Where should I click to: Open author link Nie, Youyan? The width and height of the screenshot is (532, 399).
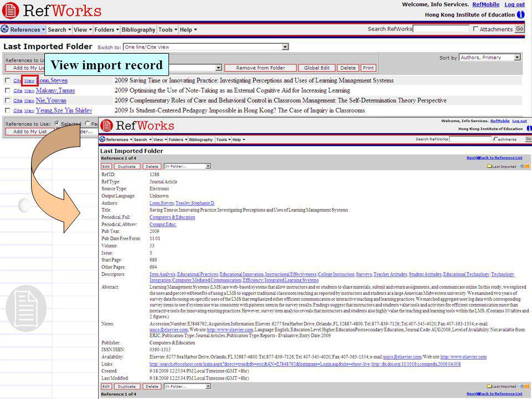(51, 100)
